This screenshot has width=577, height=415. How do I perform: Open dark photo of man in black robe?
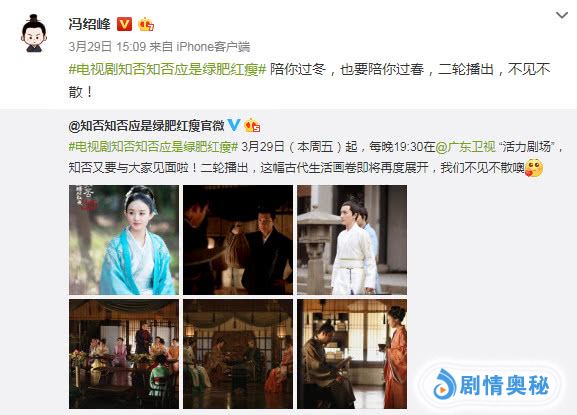(x=238, y=240)
